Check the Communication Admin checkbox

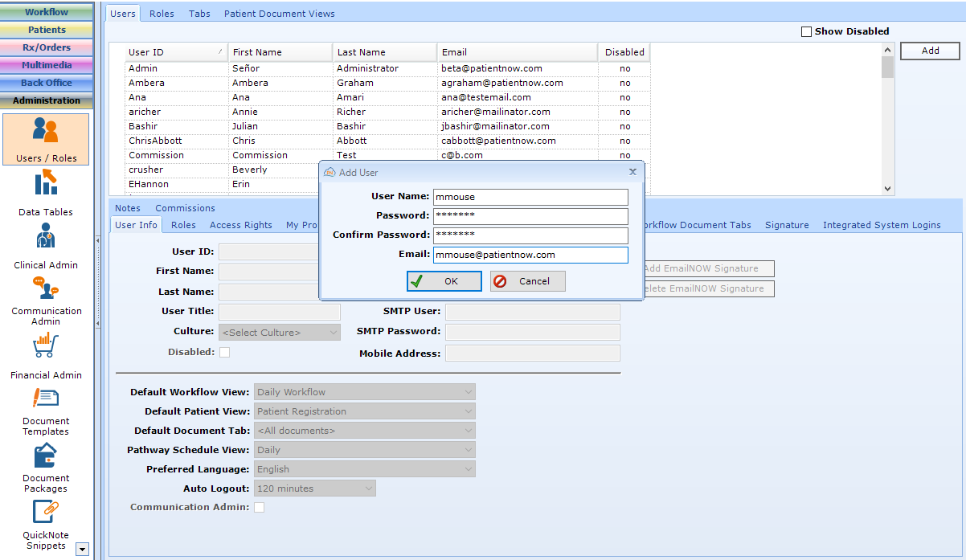(259, 507)
